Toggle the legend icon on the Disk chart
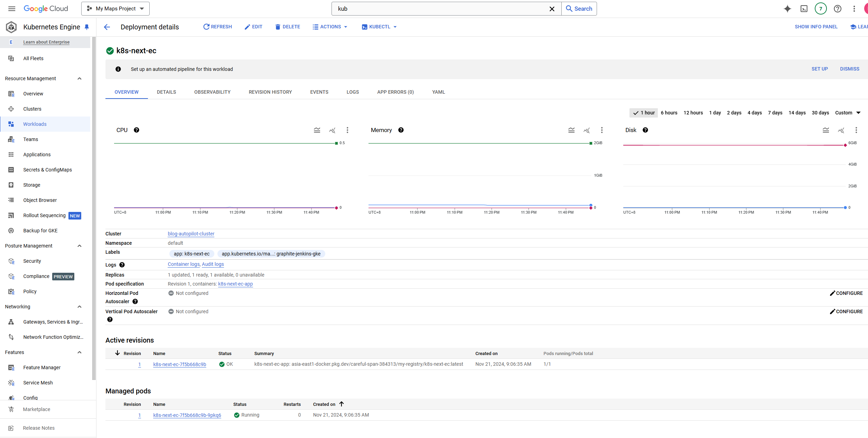 coord(826,130)
